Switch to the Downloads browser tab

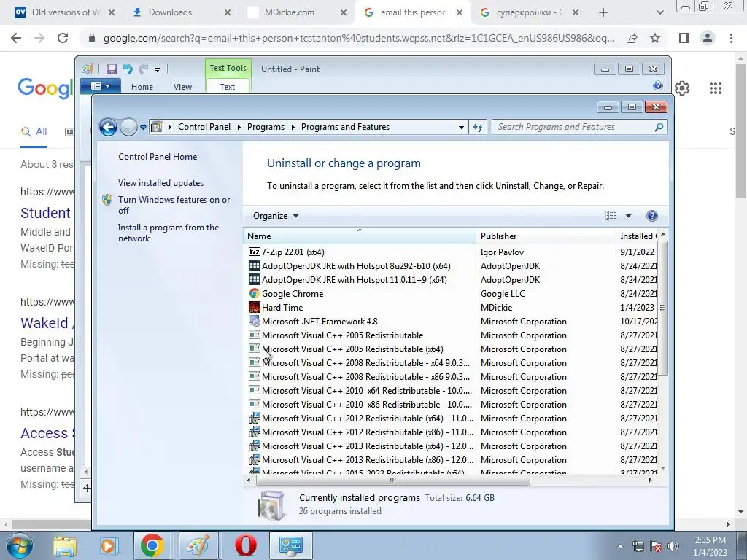[180, 12]
